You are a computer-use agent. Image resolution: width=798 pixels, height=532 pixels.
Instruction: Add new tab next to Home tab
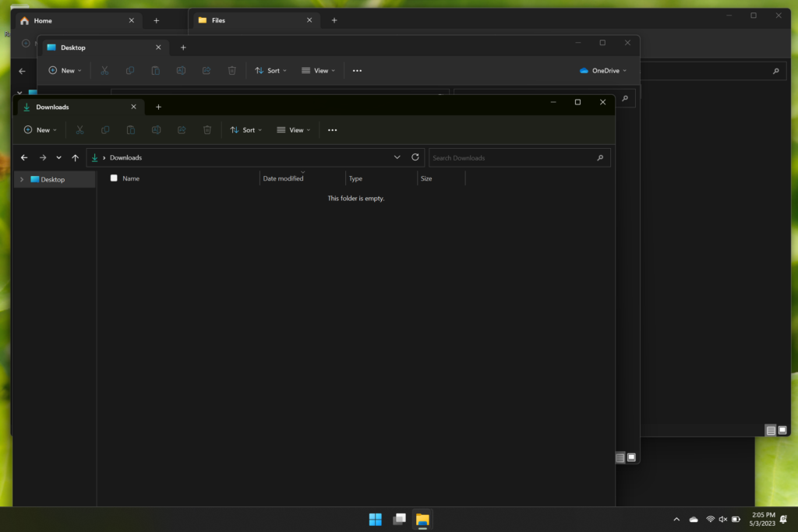click(156, 21)
